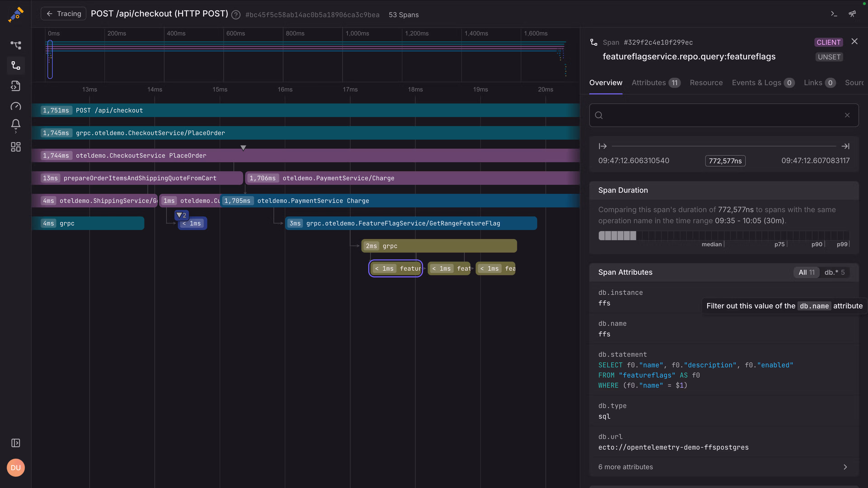Open the dashboards grid icon

(16, 147)
